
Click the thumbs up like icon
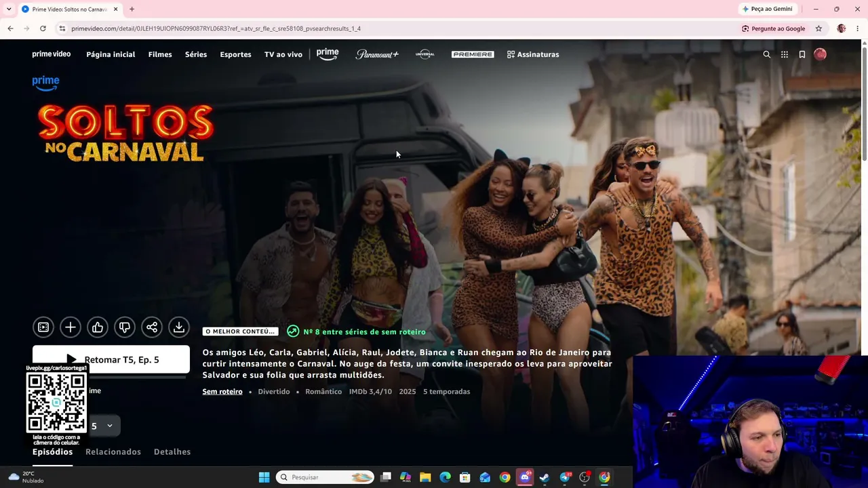(x=98, y=327)
